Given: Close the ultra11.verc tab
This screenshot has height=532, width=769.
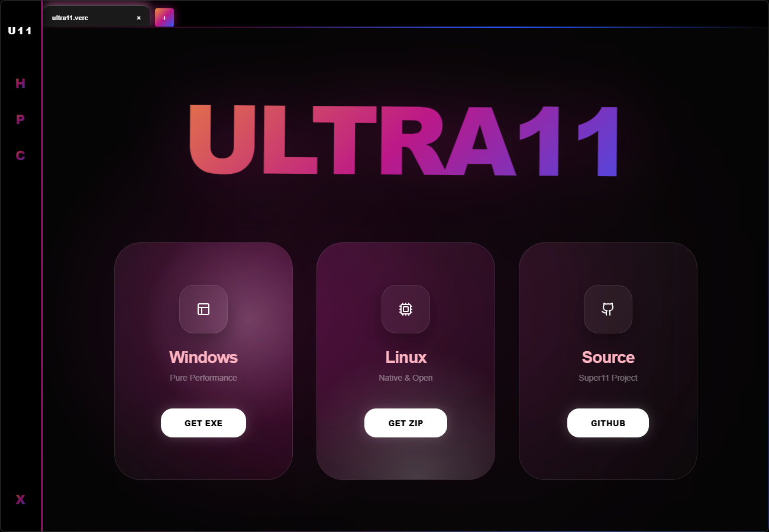Looking at the screenshot, I should (138, 17).
